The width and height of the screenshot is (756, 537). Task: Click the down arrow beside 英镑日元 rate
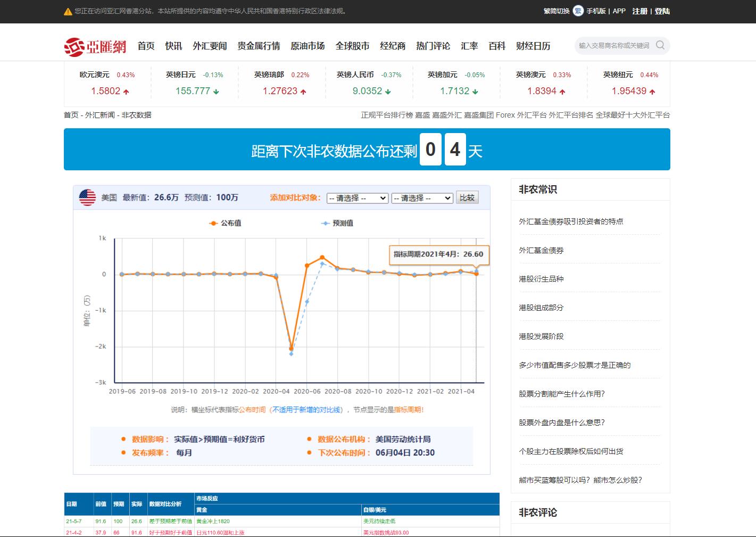pyautogui.click(x=216, y=92)
